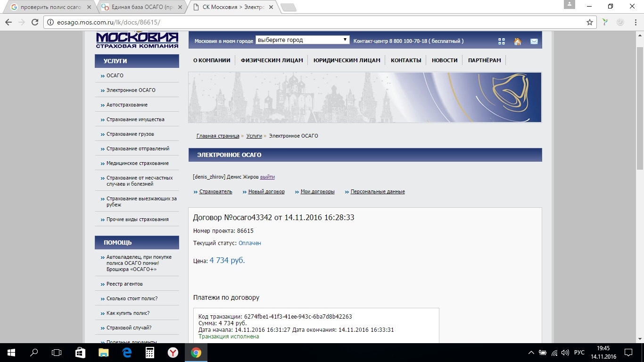
Task: Open 'Мои договоры' link
Action: tap(318, 191)
